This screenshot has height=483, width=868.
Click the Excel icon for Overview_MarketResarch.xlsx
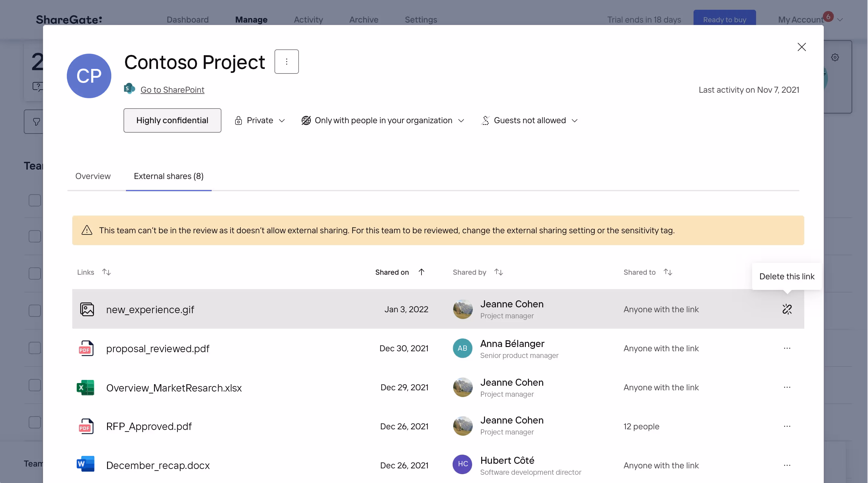[x=85, y=387]
